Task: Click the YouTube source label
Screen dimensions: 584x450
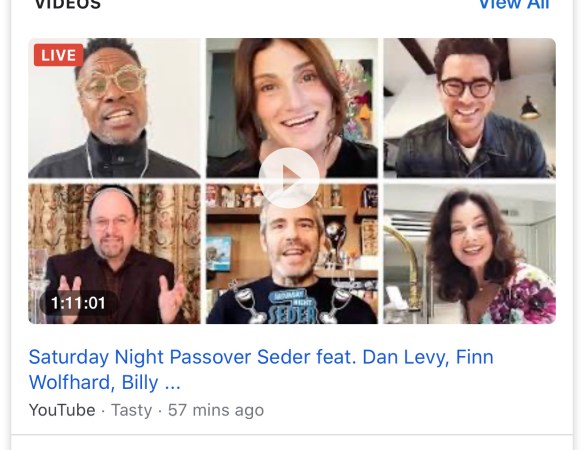Action: coord(62,410)
